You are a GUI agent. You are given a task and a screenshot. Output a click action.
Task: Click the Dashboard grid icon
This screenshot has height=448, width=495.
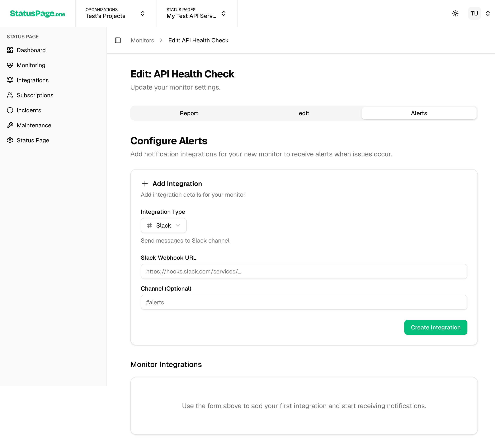(10, 50)
